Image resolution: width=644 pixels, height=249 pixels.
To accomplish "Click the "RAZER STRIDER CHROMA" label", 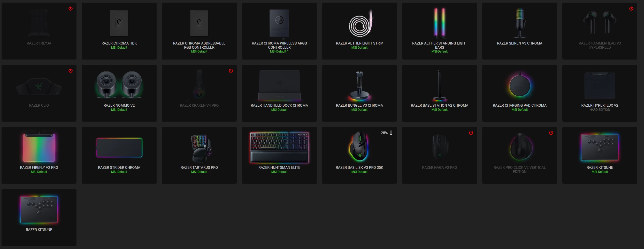I will pyautogui.click(x=119, y=167).
